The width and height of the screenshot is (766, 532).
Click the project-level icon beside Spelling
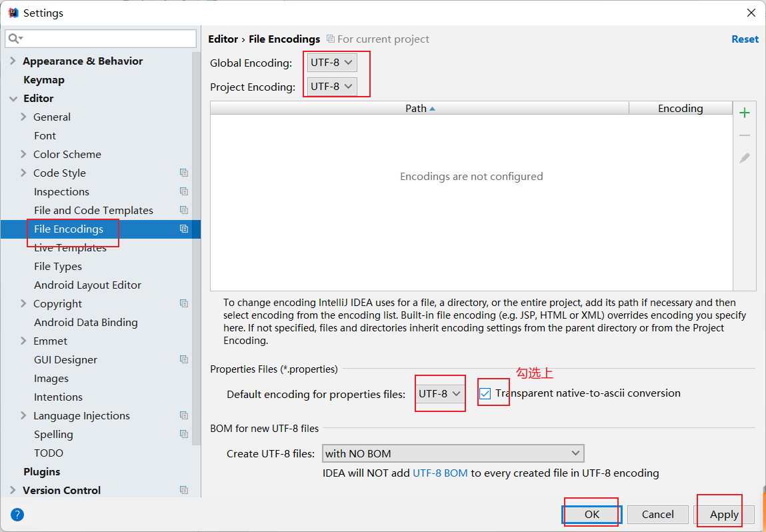tap(184, 434)
